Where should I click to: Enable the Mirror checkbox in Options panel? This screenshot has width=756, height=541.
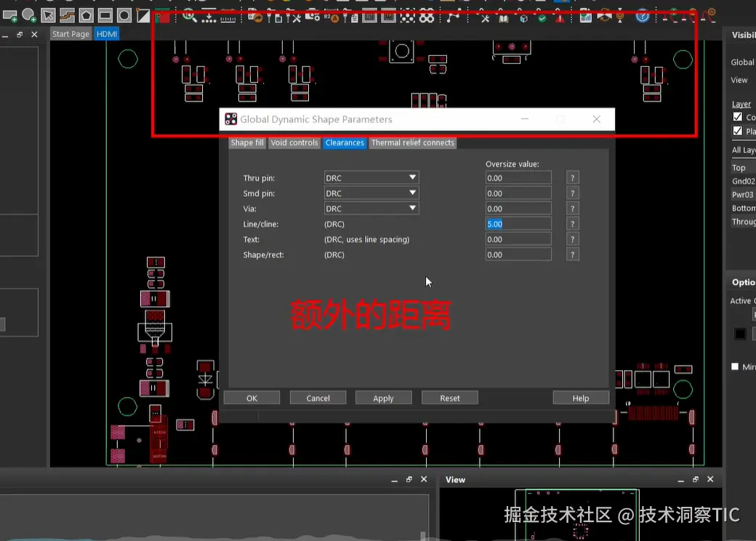735,366
